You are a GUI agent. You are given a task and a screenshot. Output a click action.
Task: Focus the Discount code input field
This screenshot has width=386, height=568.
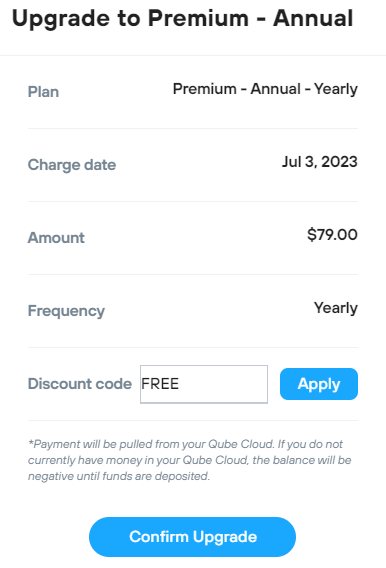pyautogui.click(x=204, y=384)
